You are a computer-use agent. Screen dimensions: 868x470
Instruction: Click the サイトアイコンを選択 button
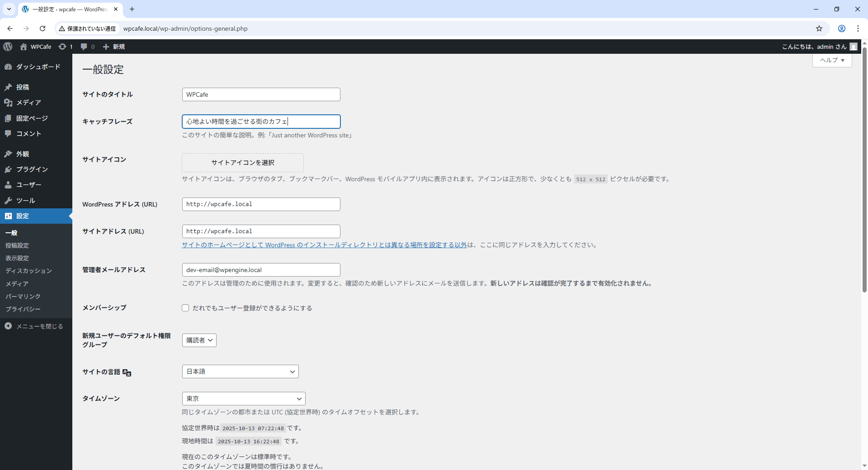[243, 163]
